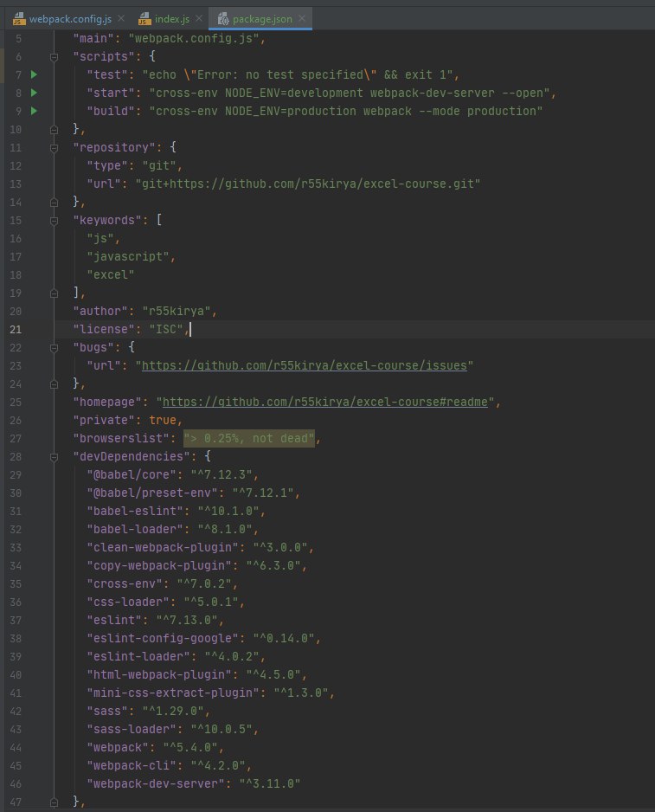Click the "clean-webpack-plugin" dependency name
The image size is (655, 812).
(x=163, y=547)
